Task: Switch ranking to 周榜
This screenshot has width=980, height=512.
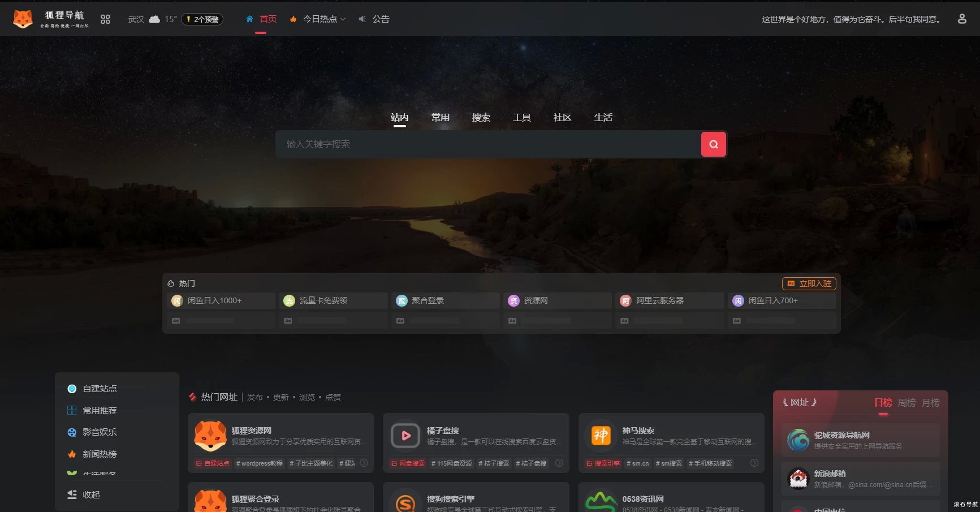Action: point(906,403)
